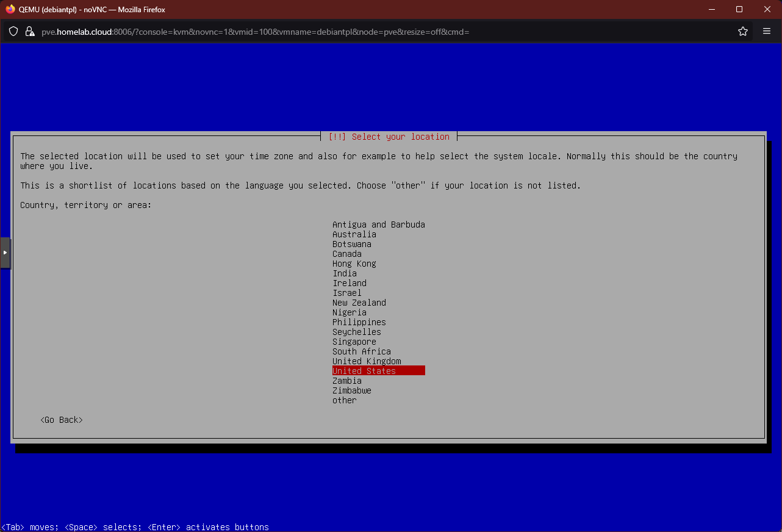Switch to the QEMU noVNC browser tab
The height and width of the screenshot is (532, 782).
coord(91,9)
